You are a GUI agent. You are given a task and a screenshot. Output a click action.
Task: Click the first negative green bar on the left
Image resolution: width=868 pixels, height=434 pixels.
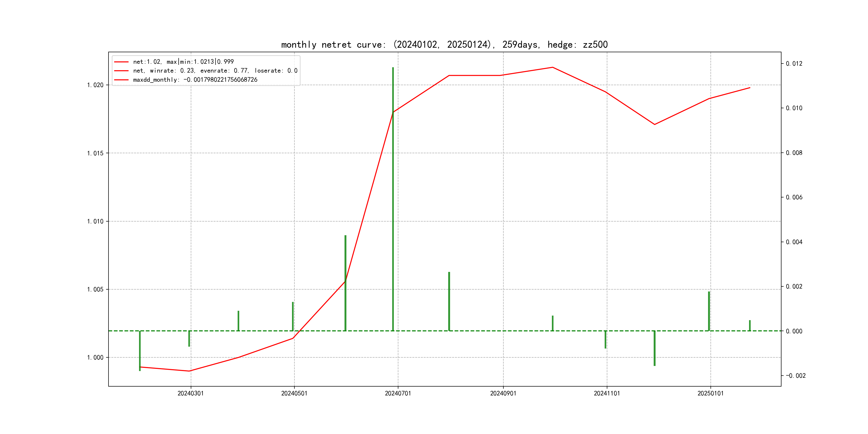coord(140,350)
